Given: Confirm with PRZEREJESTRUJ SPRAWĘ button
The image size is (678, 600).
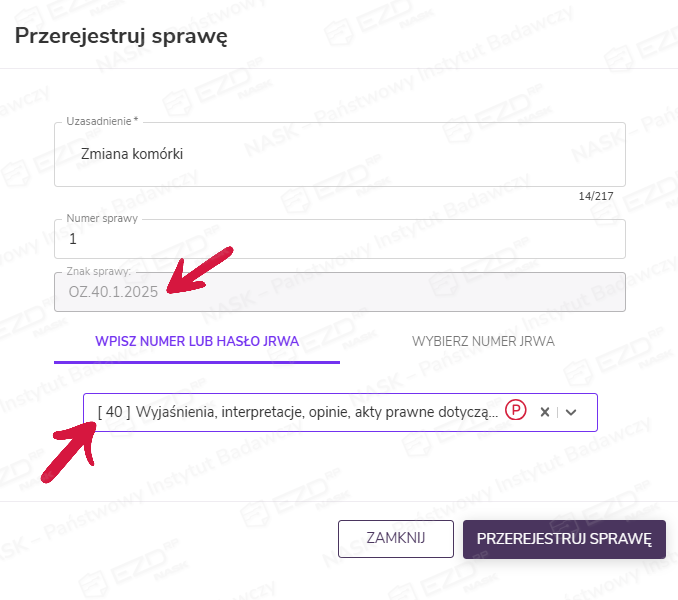Looking at the screenshot, I should (564, 538).
